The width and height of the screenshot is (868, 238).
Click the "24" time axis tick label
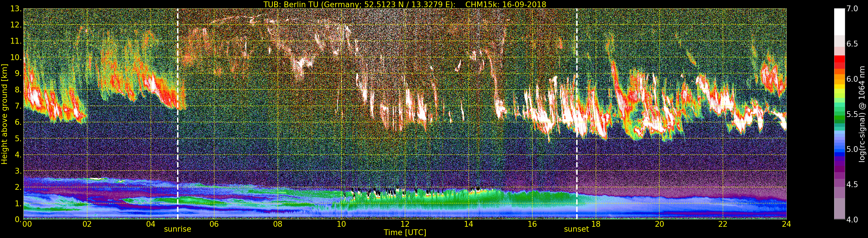click(x=786, y=224)
